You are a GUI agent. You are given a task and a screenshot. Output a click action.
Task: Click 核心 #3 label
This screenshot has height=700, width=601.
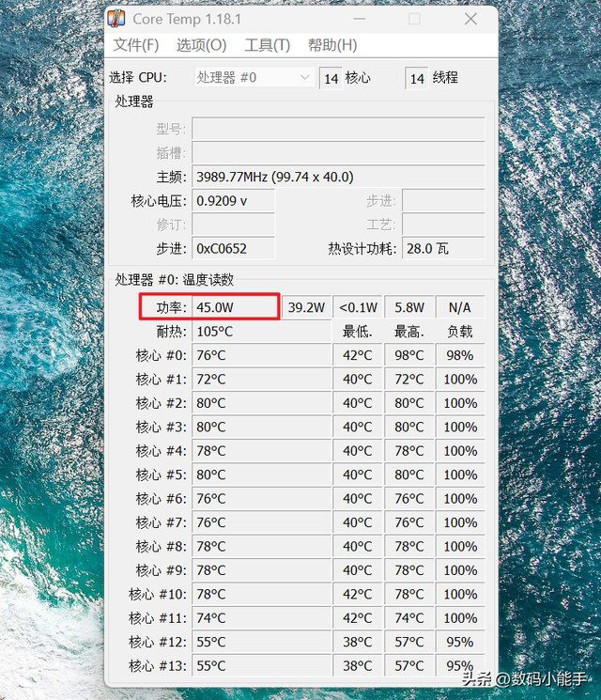(x=162, y=428)
